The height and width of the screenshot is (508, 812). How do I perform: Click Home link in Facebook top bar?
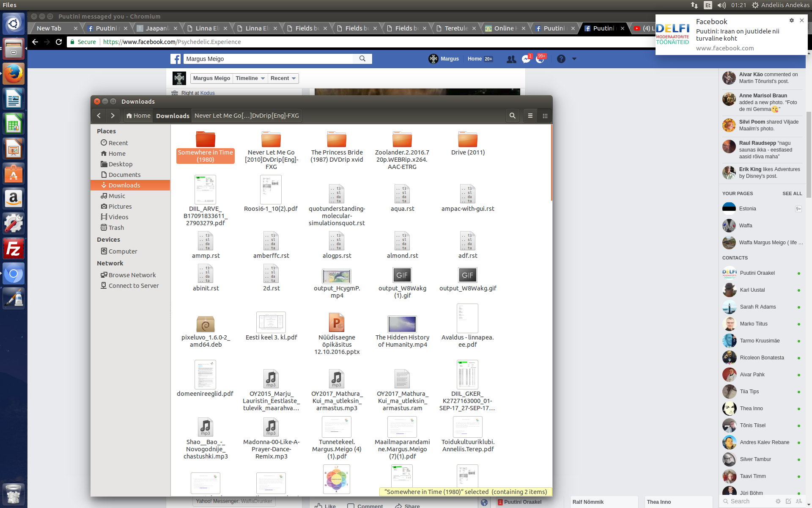[x=475, y=59]
